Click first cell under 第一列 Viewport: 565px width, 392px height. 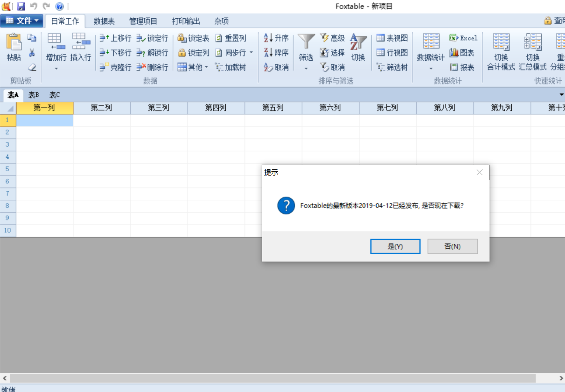click(x=45, y=120)
